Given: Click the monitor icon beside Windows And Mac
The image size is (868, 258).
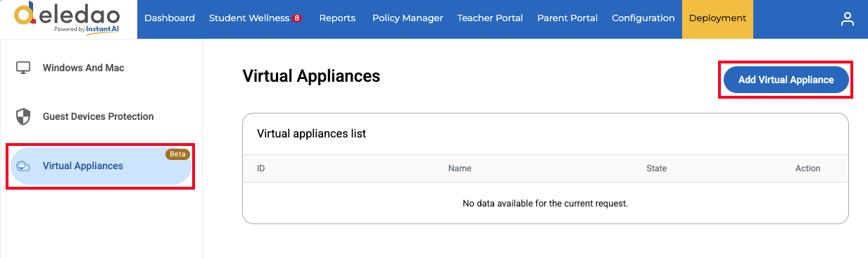Looking at the screenshot, I should pyautogui.click(x=23, y=68).
